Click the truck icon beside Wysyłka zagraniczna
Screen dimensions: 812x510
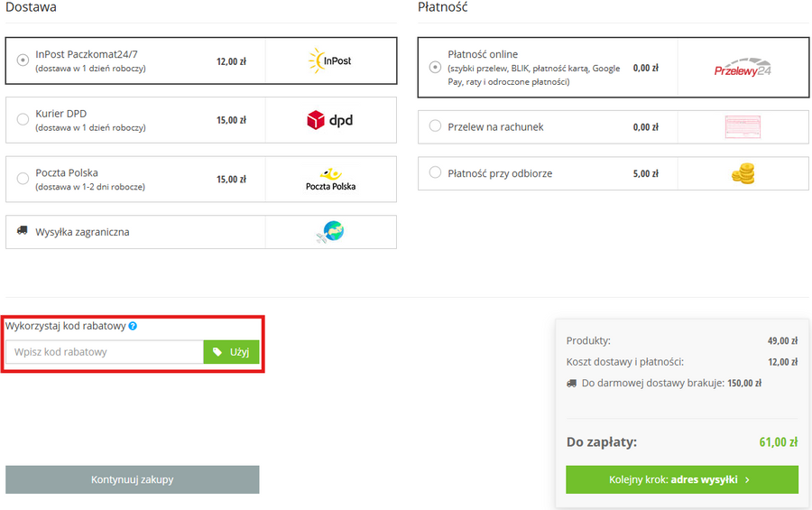coord(23,231)
